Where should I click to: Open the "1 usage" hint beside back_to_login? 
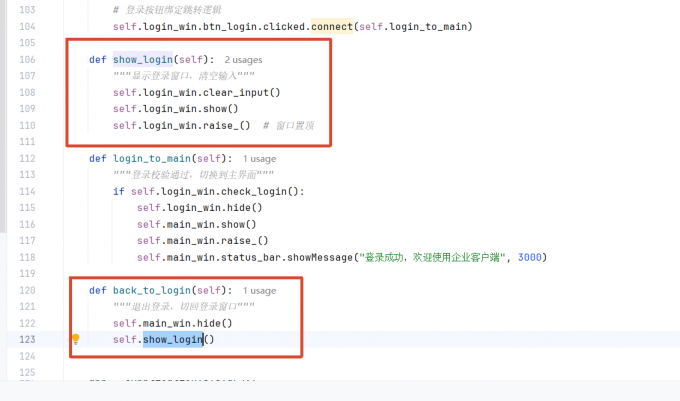coord(259,290)
